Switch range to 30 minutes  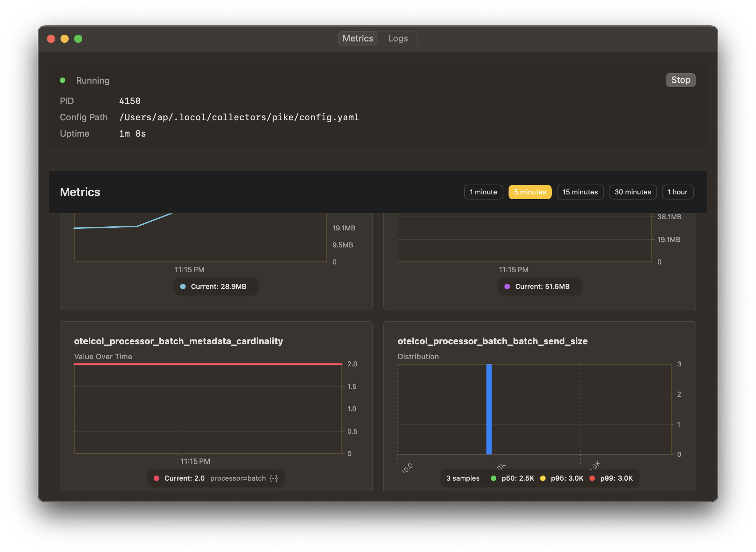[x=633, y=192]
